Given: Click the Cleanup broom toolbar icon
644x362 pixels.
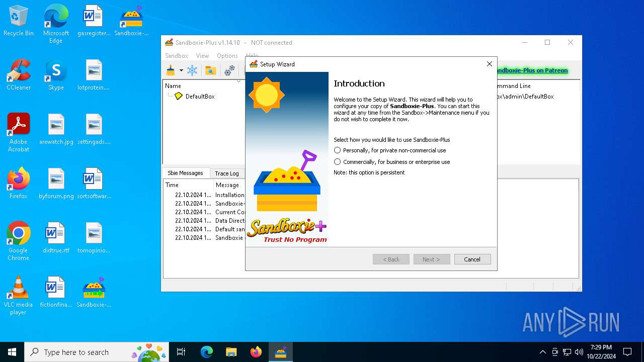Looking at the screenshot, I should (171, 71).
